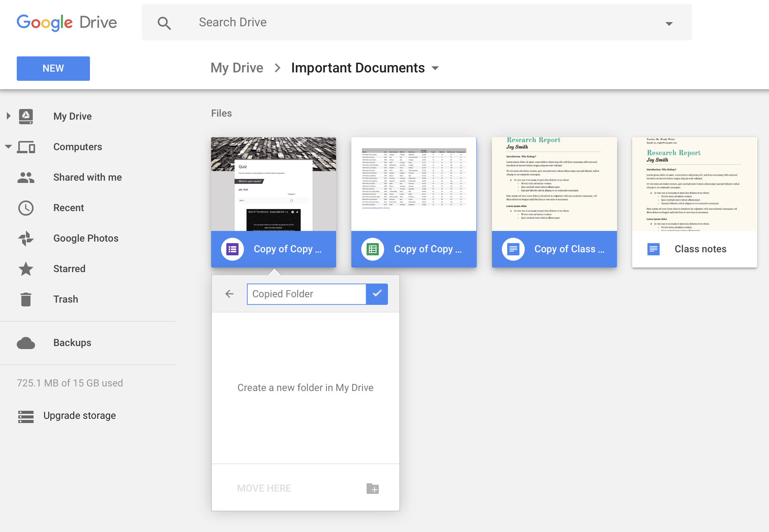Open My Drive from breadcrumb navigation

[x=237, y=67]
